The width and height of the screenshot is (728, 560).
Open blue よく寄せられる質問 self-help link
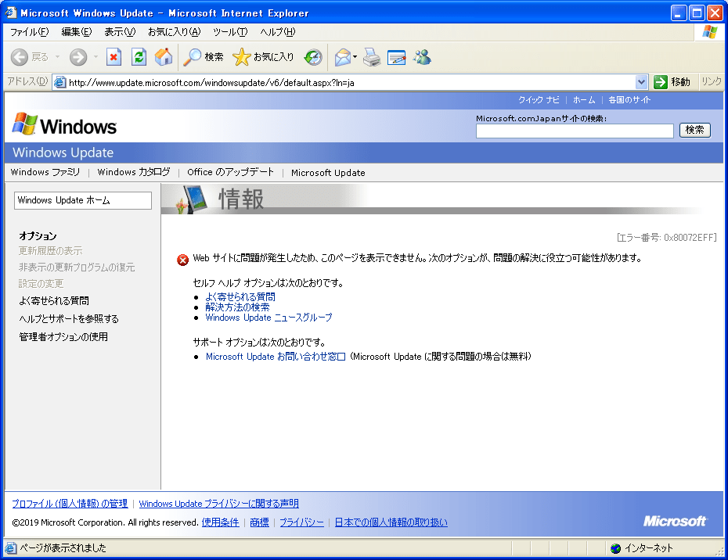pyautogui.click(x=240, y=297)
